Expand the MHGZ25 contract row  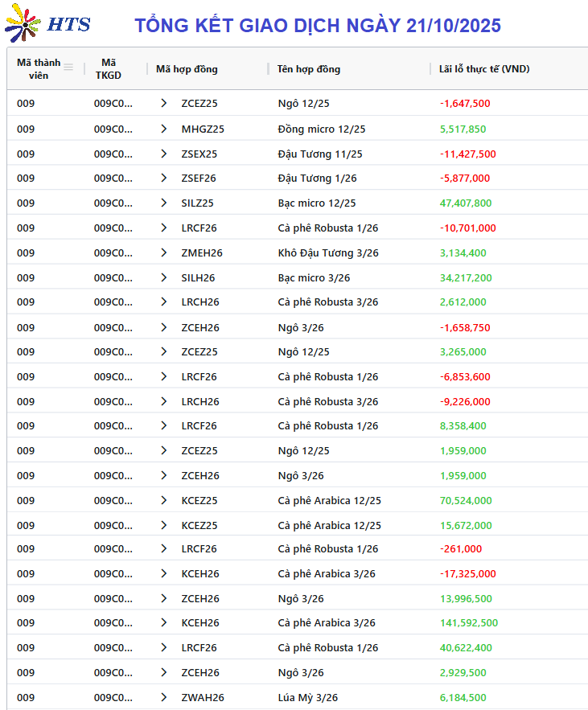164,129
